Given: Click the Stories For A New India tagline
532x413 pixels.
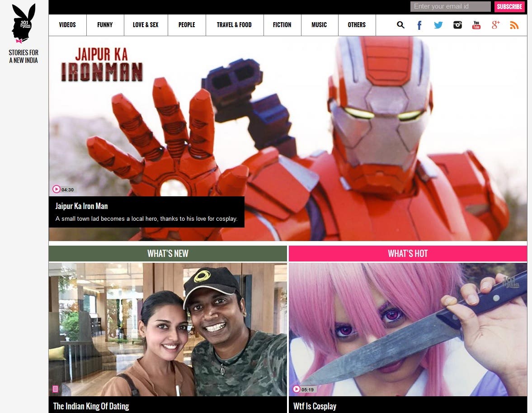Looking at the screenshot, I should point(24,57).
